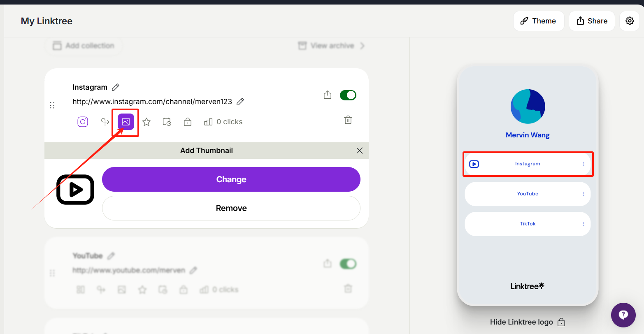Click the Instagram link's thumbnail image icon
Viewport: 644px width, 334px height.
(x=126, y=122)
